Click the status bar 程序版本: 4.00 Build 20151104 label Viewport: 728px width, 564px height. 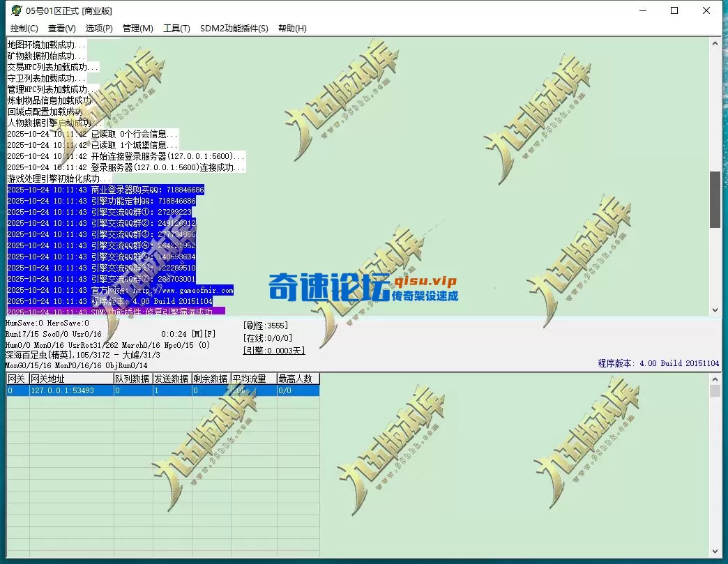point(658,363)
